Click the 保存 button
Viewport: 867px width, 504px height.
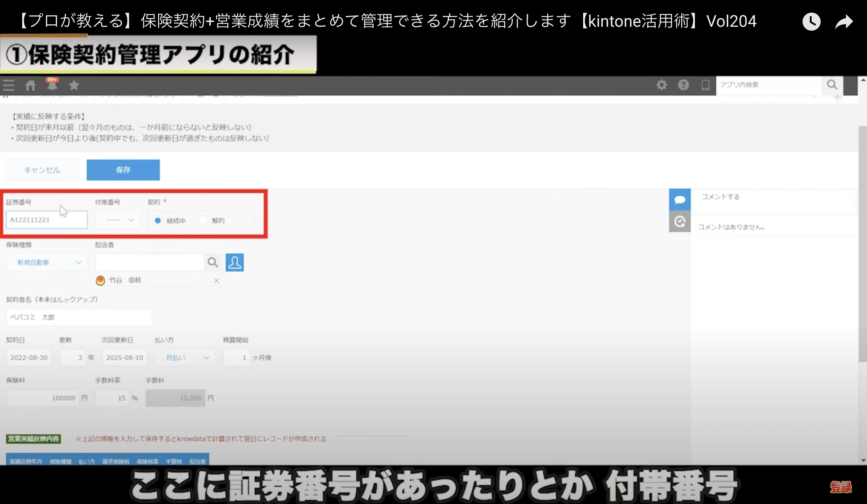(x=123, y=170)
